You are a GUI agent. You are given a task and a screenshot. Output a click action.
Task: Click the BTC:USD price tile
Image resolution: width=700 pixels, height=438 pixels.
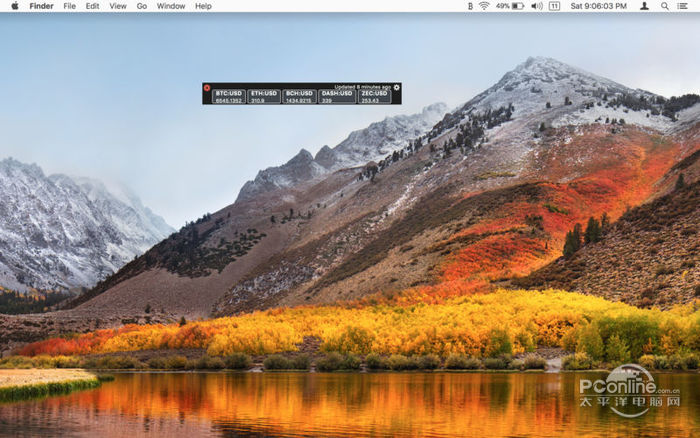click(x=229, y=97)
